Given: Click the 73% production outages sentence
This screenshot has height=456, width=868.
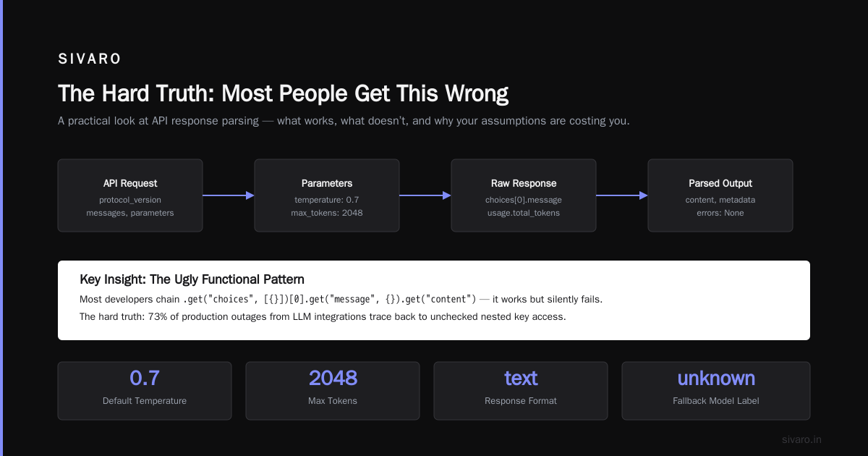Looking at the screenshot, I should click(323, 317).
